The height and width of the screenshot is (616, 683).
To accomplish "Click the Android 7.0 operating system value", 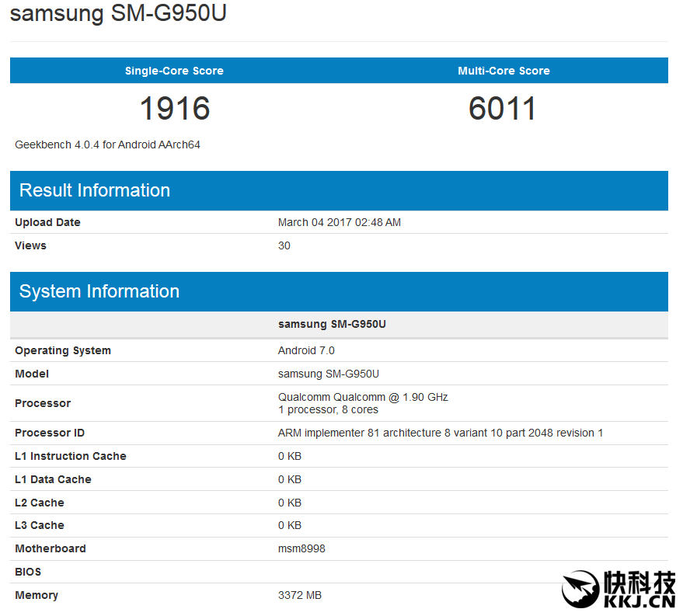I will 306,350.
